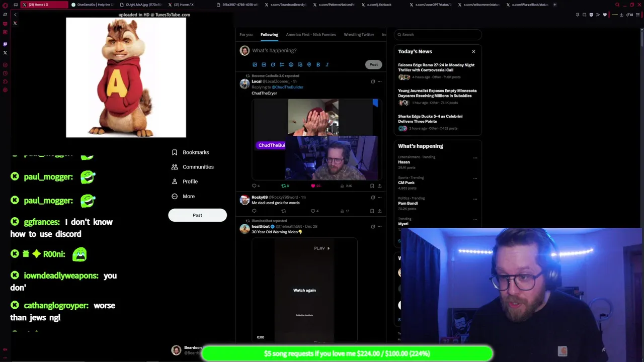Image resolution: width=644 pixels, height=362 pixels.
Task: View analytics of Local's post
Action: [x=345, y=186]
